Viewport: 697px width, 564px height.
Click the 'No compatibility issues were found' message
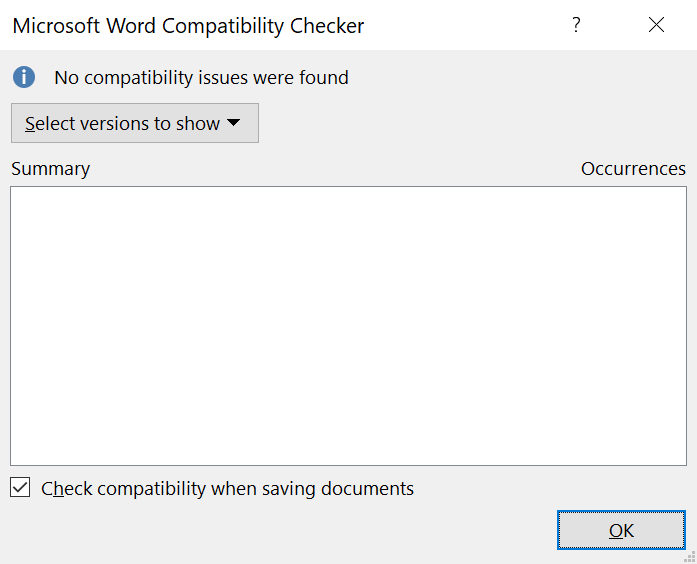pos(201,78)
